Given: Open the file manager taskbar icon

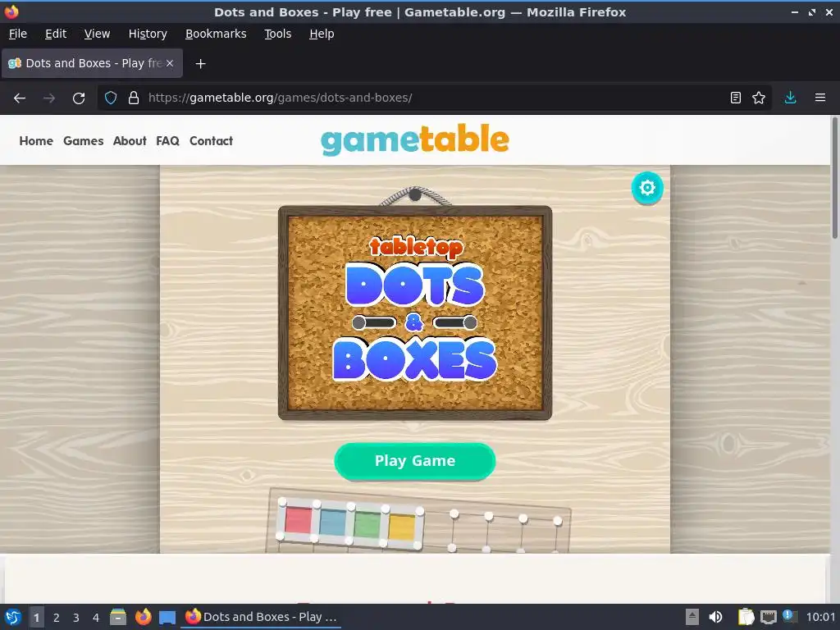Looking at the screenshot, I should point(118,617).
